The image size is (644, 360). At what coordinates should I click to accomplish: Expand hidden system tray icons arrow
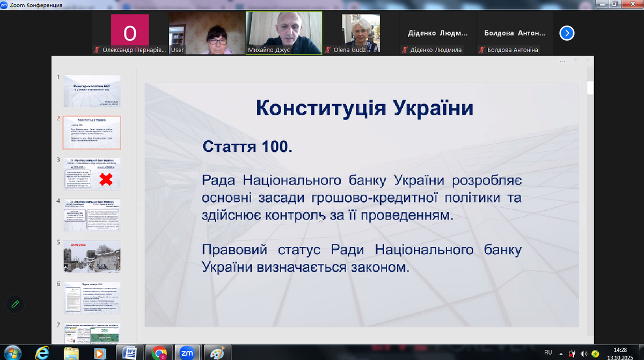coord(560,353)
